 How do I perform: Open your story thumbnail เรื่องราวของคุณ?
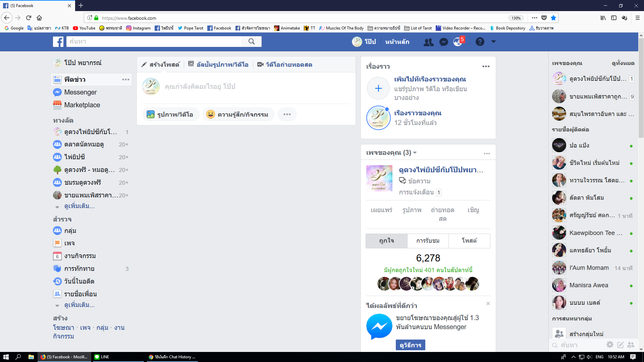[x=378, y=118]
